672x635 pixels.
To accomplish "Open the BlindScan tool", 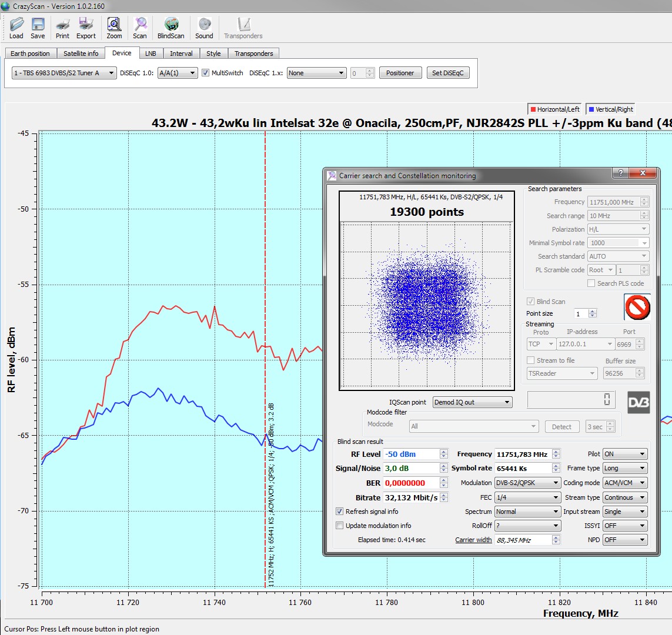I will [171, 28].
